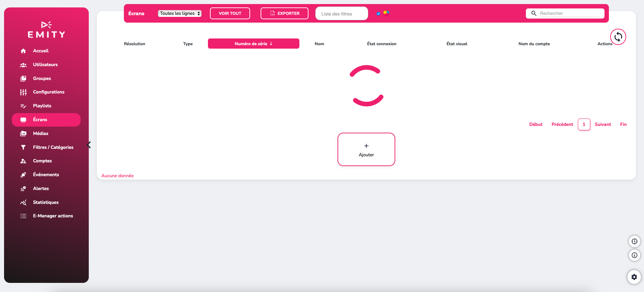Click the Liste des filtres field
Viewport: 644px width, 292px height.
(x=342, y=14)
